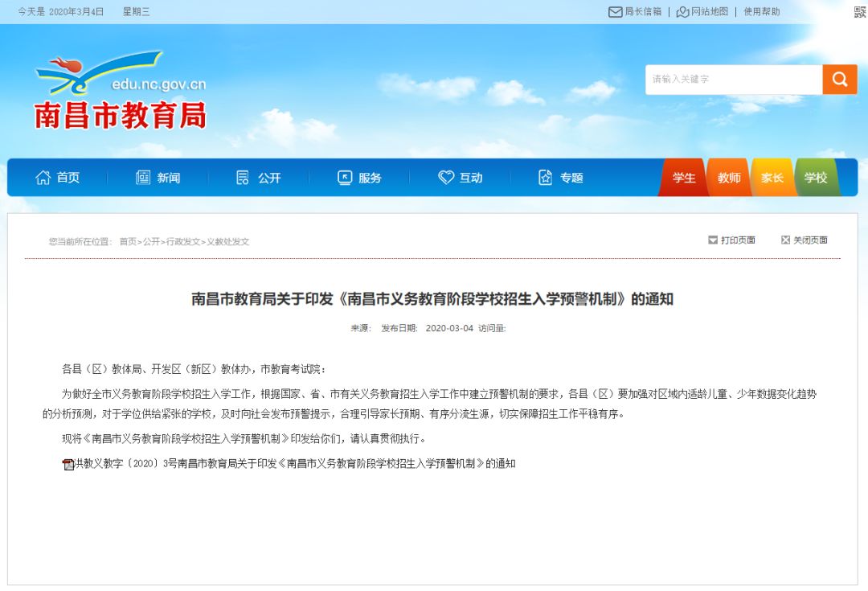Click the magnifying glass search icon
Viewport: 868px width, 591px height.
pos(840,80)
